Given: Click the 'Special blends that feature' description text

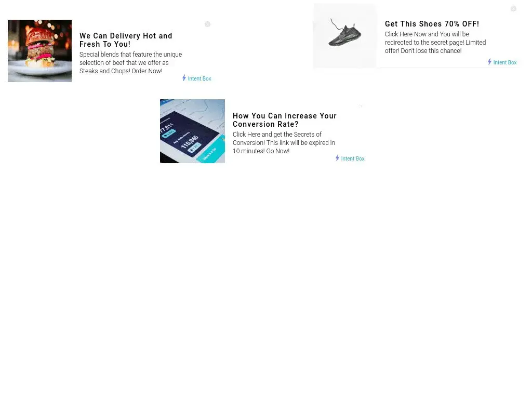Looking at the screenshot, I should pyautogui.click(x=130, y=63).
